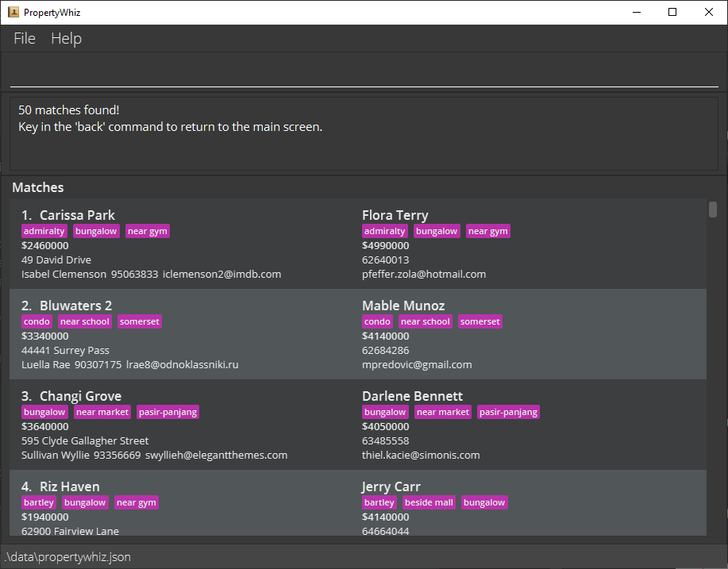Click Mable Munoz's condo tag

[377, 321]
